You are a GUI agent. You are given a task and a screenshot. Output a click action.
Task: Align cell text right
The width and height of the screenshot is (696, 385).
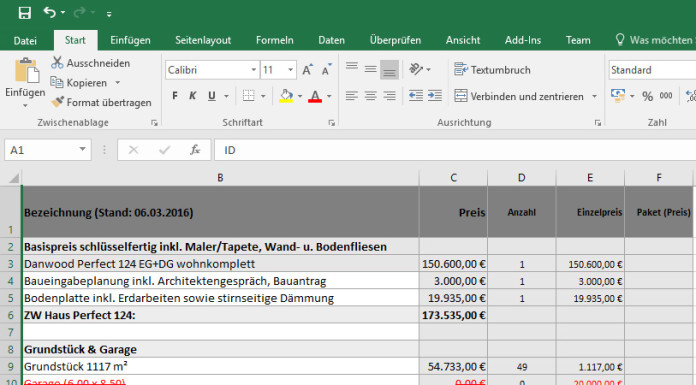tap(389, 96)
